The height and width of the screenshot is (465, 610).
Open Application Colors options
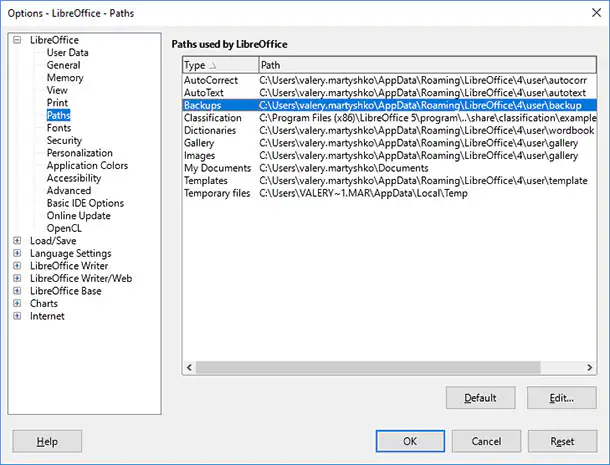coord(87,165)
